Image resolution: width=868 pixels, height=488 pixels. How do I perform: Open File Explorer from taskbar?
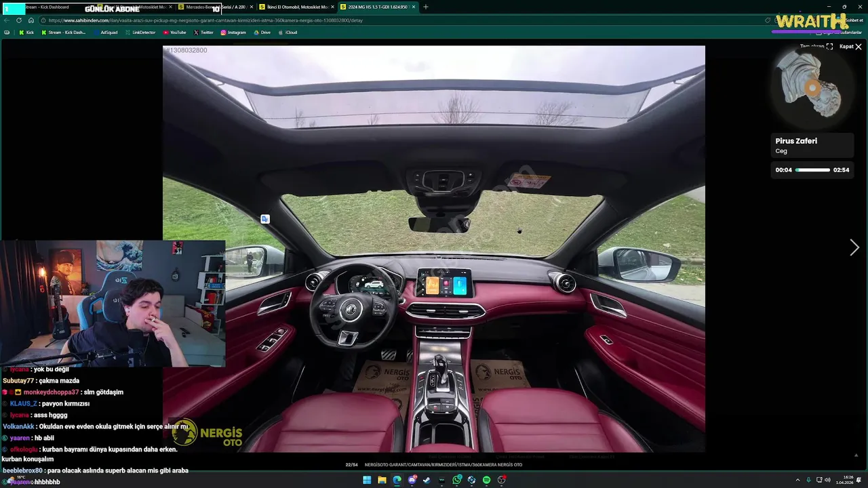coord(382,480)
